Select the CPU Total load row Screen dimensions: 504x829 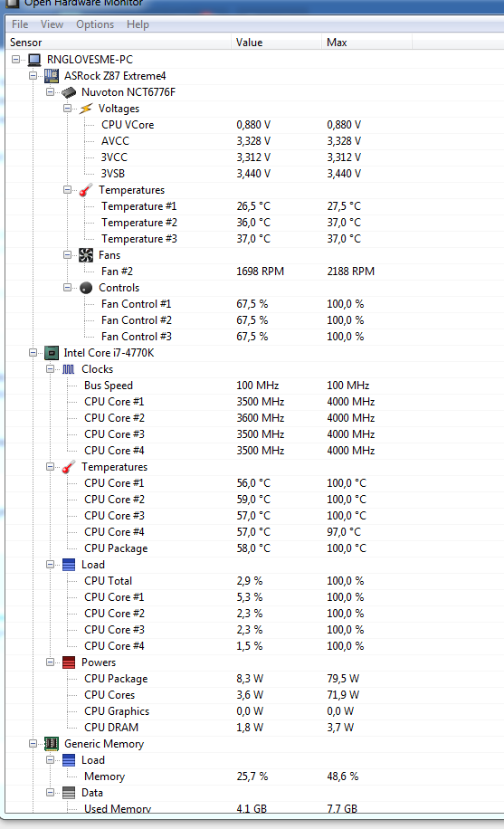pos(255,581)
